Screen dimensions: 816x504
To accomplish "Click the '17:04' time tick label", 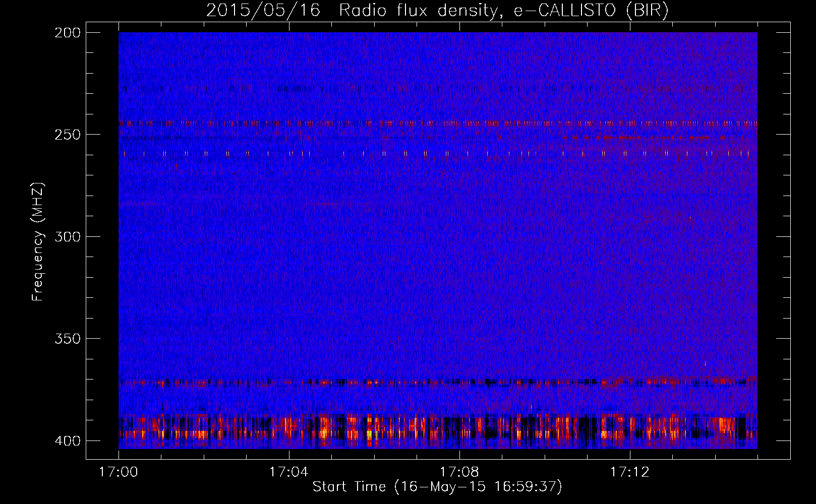I will pyautogui.click(x=289, y=472).
